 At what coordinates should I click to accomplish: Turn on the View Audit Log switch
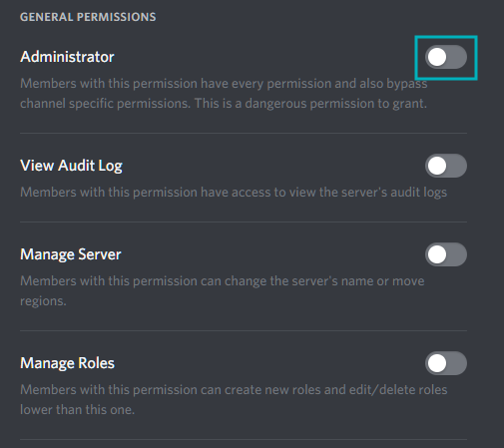point(446,166)
